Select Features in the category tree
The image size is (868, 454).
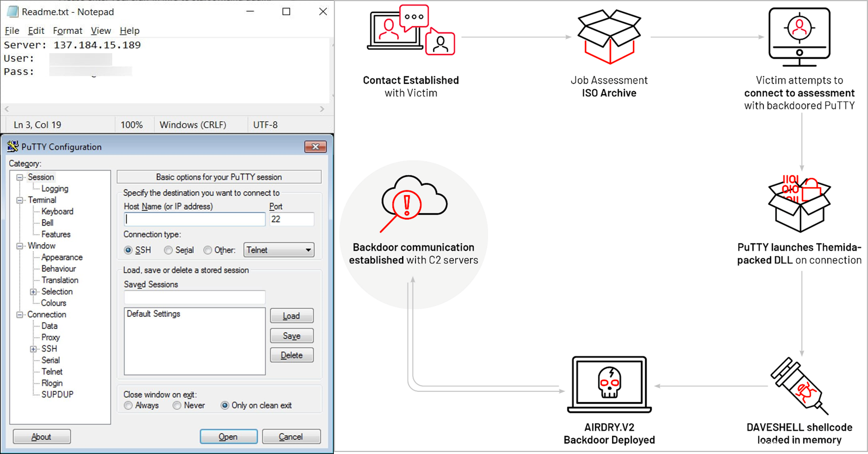click(56, 235)
